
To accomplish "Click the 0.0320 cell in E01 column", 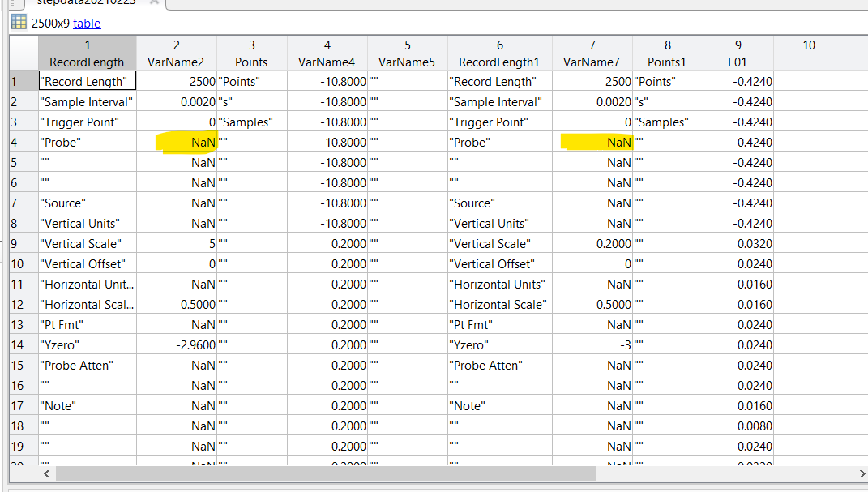I will coord(738,244).
